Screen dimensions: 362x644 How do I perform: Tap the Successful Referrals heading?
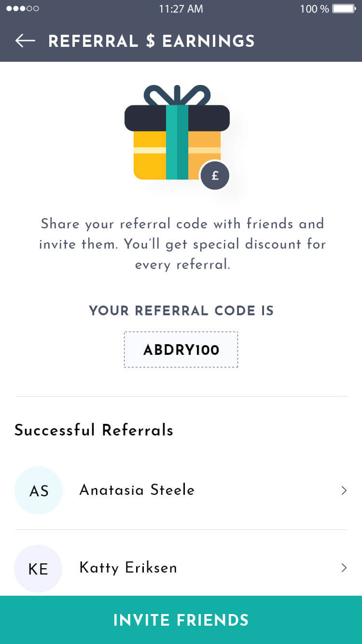pyautogui.click(x=94, y=430)
